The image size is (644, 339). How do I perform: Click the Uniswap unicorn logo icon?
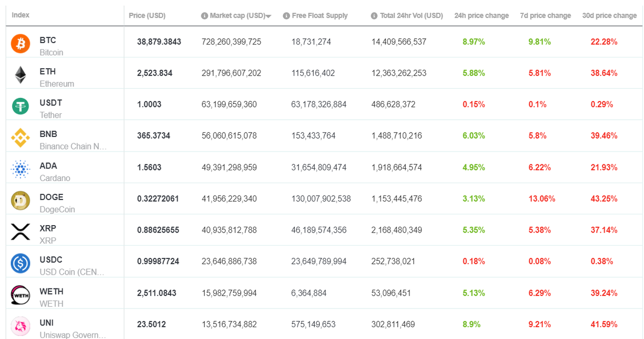[x=20, y=326]
